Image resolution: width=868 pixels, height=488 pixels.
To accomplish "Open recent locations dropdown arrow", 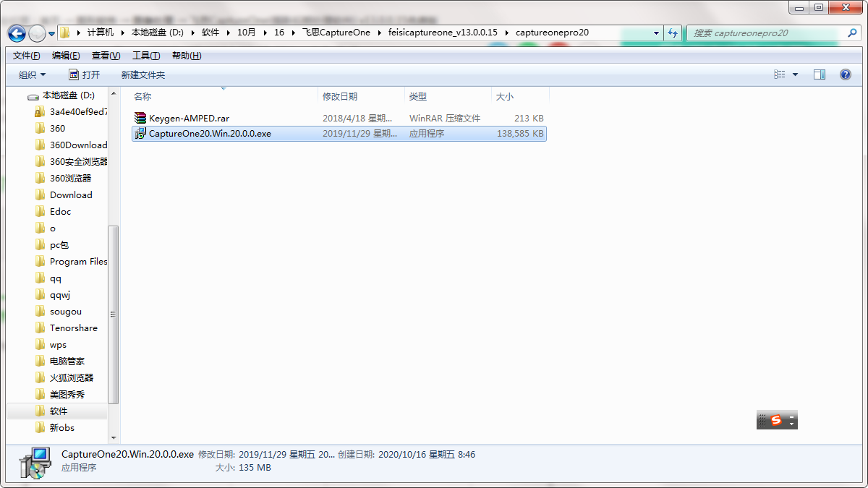I will 52,34.
